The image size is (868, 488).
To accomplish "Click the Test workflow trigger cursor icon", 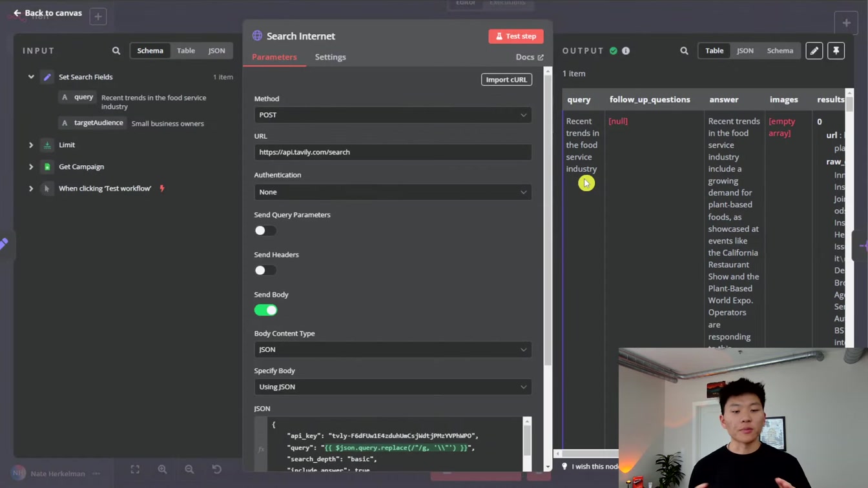I will click(47, 188).
